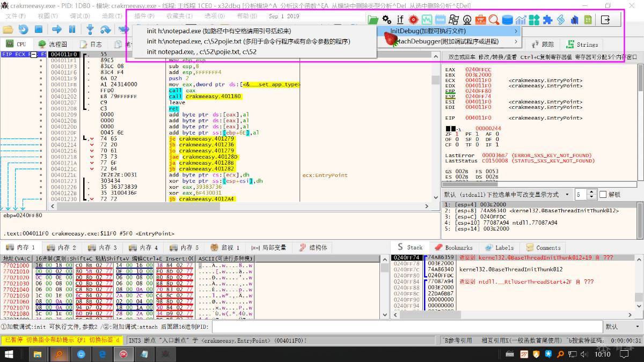Click the exit arrow icon in toolbar

point(605,20)
